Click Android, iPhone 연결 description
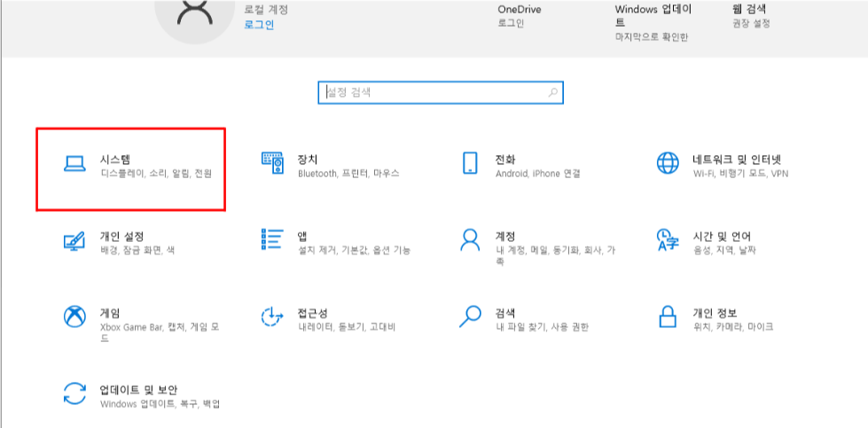The width and height of the screenshot is (868, 428). [x=537, y=174]
